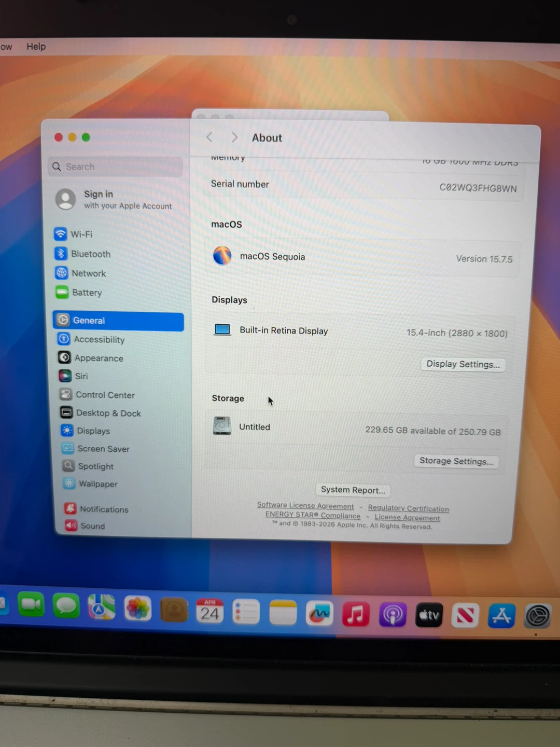Click the Untitled disk icon

tap(222, 426)
